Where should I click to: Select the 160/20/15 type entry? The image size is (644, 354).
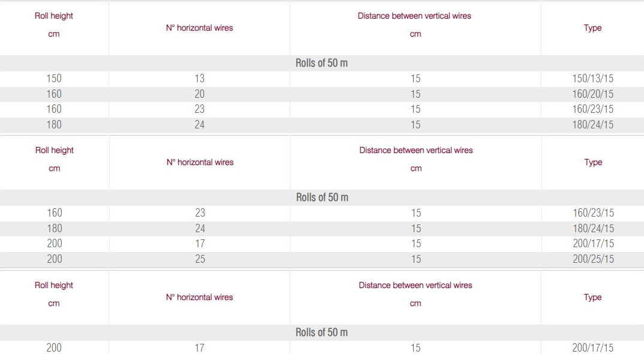(x=592, y=94)
